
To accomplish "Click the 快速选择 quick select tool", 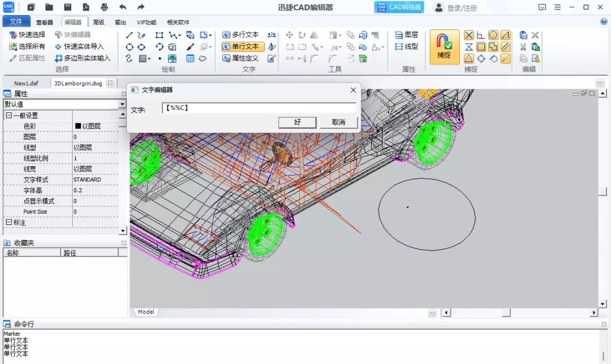I will click(27, 35).
